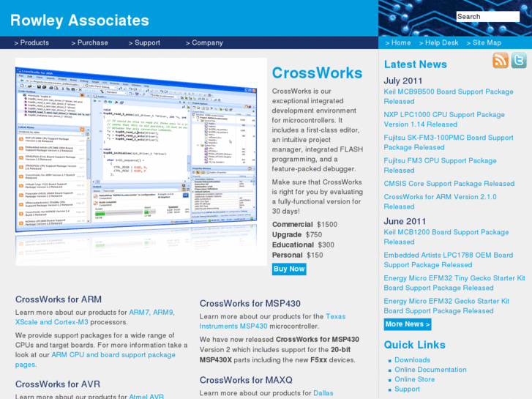Follow the Atmel AVR link
Screen dimensions: 532x399
[x=146, y=396]
